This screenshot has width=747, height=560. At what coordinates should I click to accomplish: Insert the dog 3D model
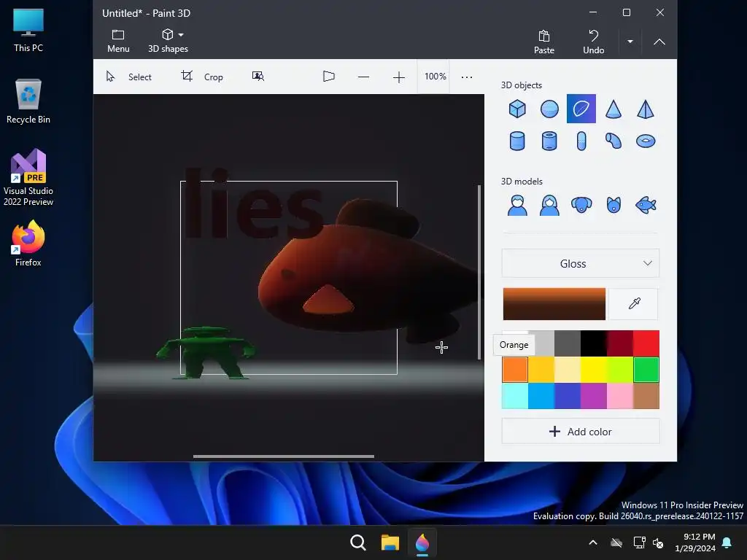pyautogui.click(x=581, y=205)
